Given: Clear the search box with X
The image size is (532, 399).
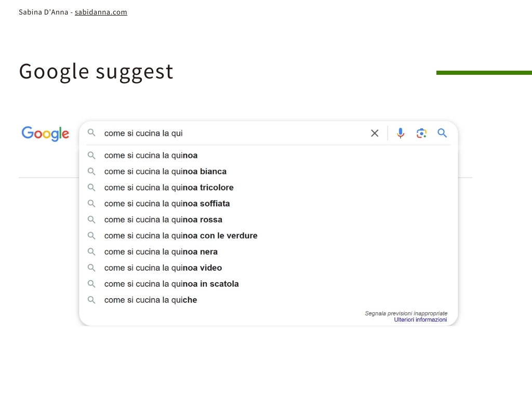Looking at the screenshot, I should click(375, 133).
